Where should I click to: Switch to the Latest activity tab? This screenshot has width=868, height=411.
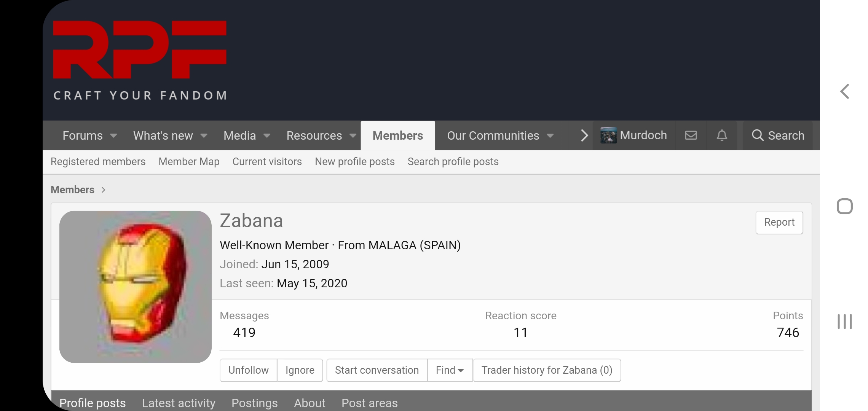[179, 403]
